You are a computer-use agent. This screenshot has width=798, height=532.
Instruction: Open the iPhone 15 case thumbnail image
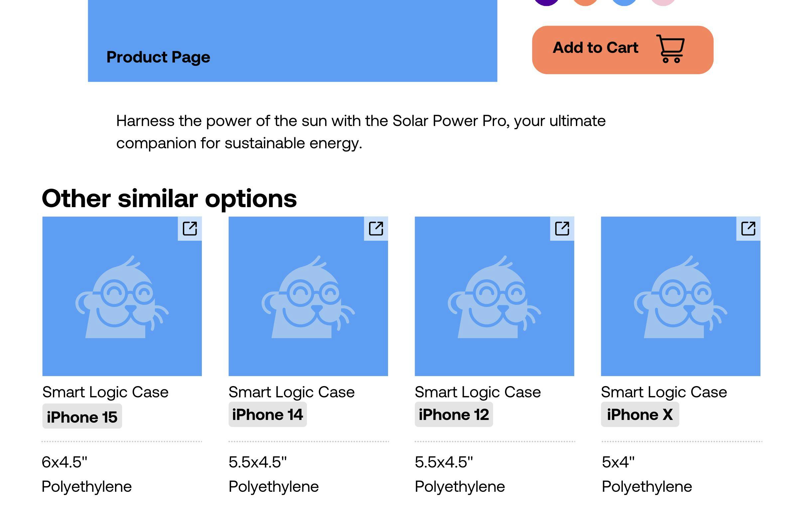(122, 296)
